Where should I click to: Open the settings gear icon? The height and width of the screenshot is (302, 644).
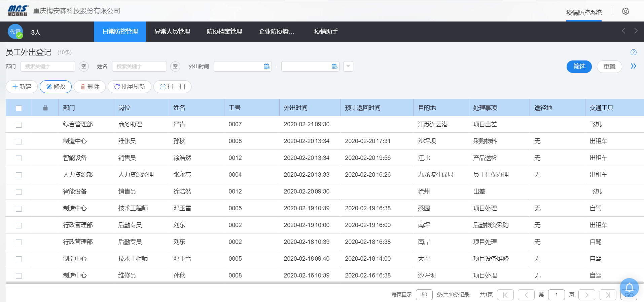[x=625, y=11]
